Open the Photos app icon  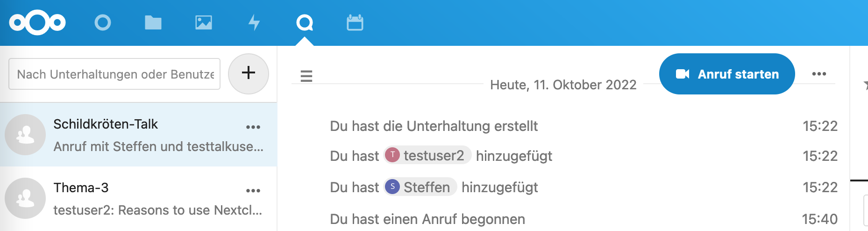[x=204, y=22]
